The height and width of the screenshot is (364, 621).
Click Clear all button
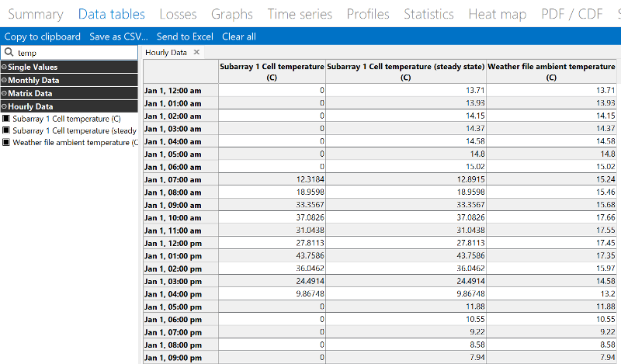point(238,36)
